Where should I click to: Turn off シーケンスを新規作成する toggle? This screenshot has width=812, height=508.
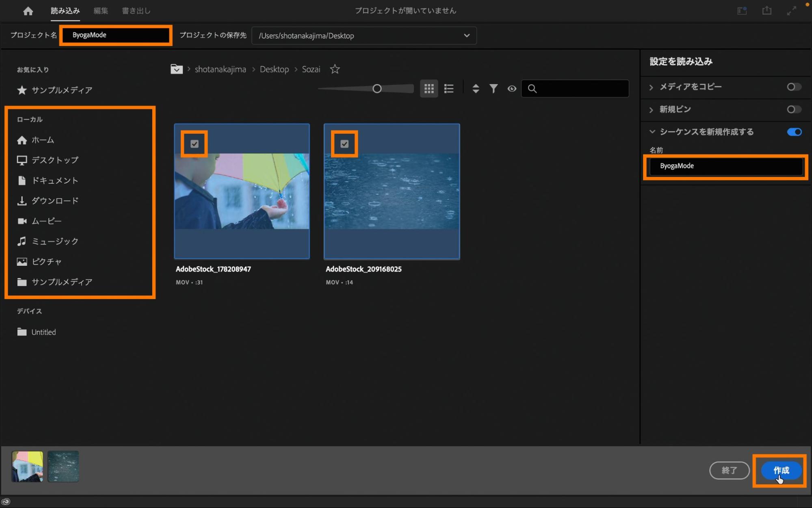pyautogui.click(x=794, y=132)
